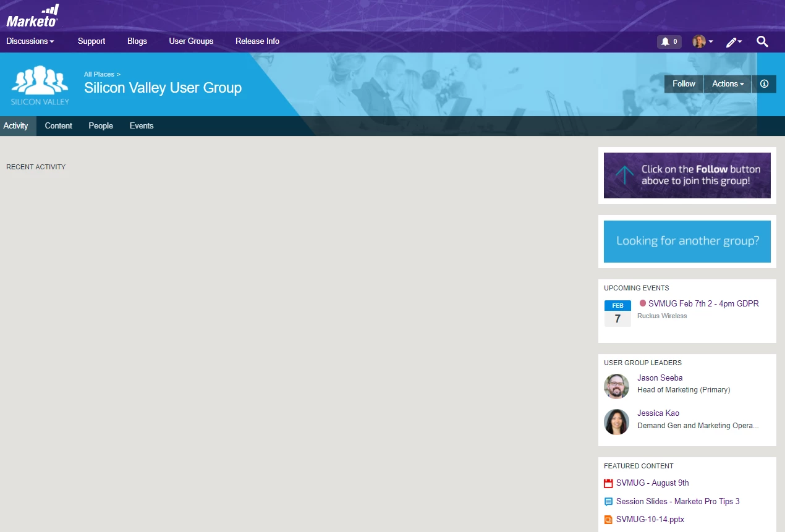
Task: Click the Silicon Valley group logo
Action: pyautogui.click(x=40, y=85)
